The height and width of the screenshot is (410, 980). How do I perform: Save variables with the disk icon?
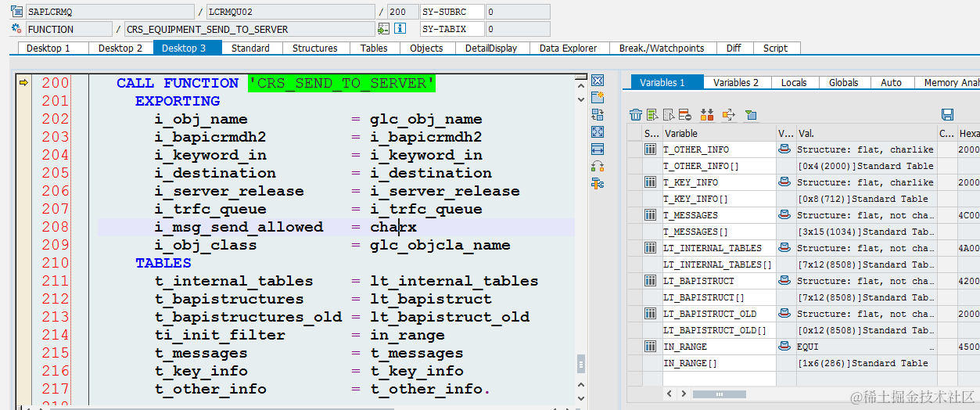[947, 115]
